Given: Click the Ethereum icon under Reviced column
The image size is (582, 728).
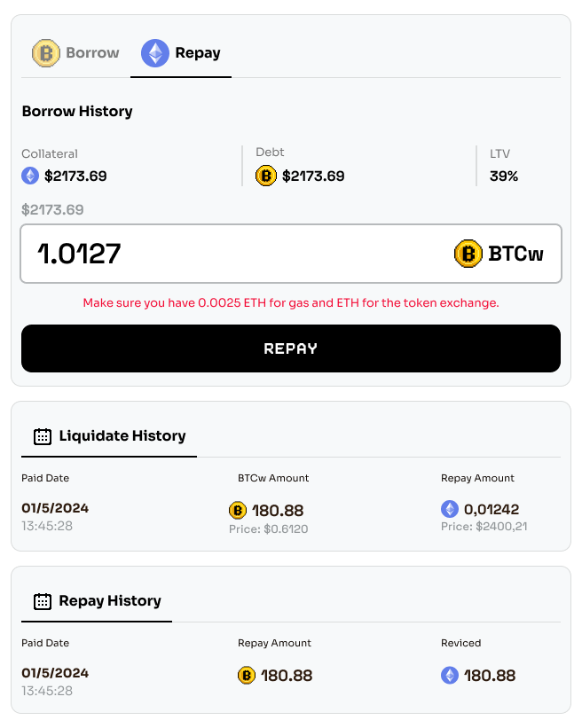Looking at the screenshot, I should [x=451, y=676].
